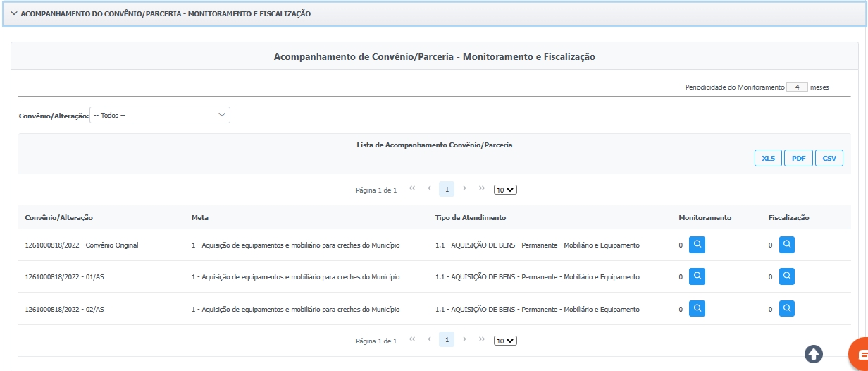Open top rows-per-page dropdown showing 10

point(505,190)
